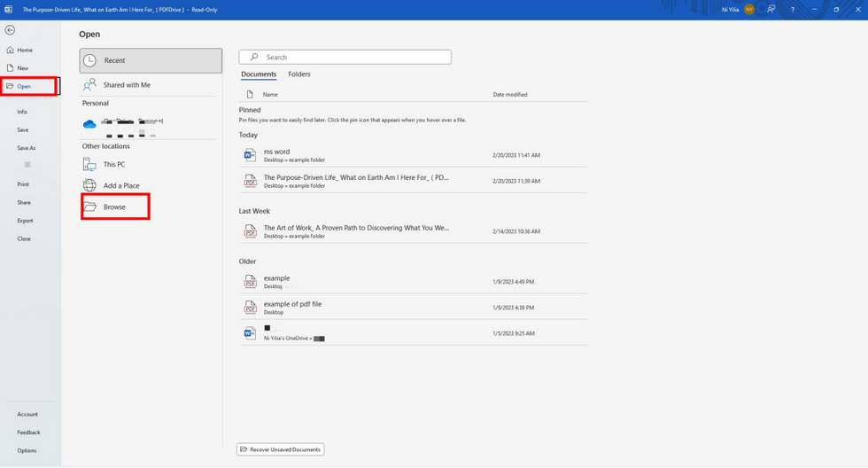Open the OneDrive Word document in Older

click(413, 333)
